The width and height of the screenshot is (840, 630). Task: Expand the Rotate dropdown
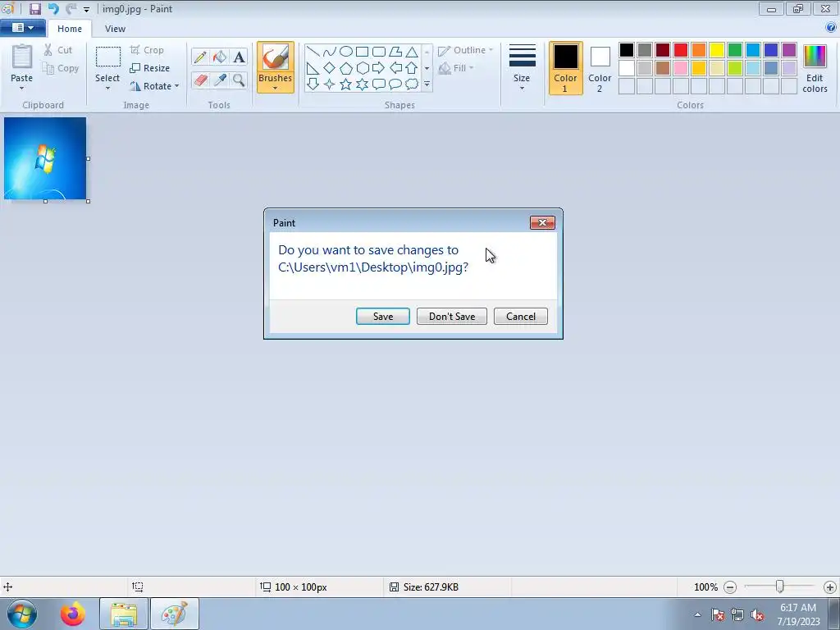[177, 85]
